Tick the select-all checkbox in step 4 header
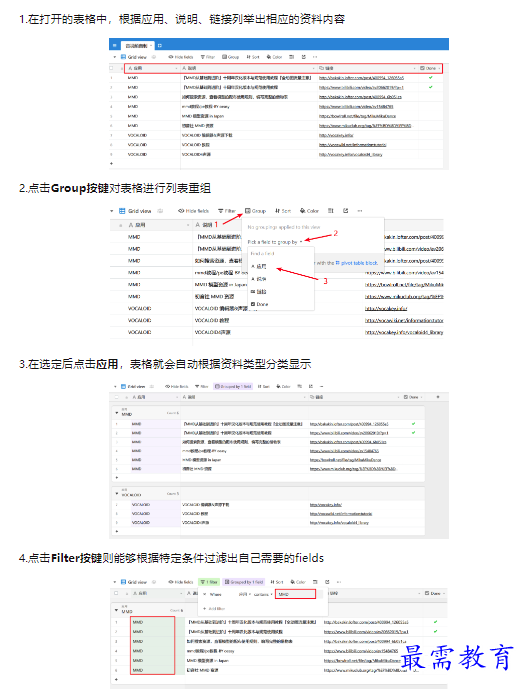Screen dimensions: 522x689 click(116, 593)
